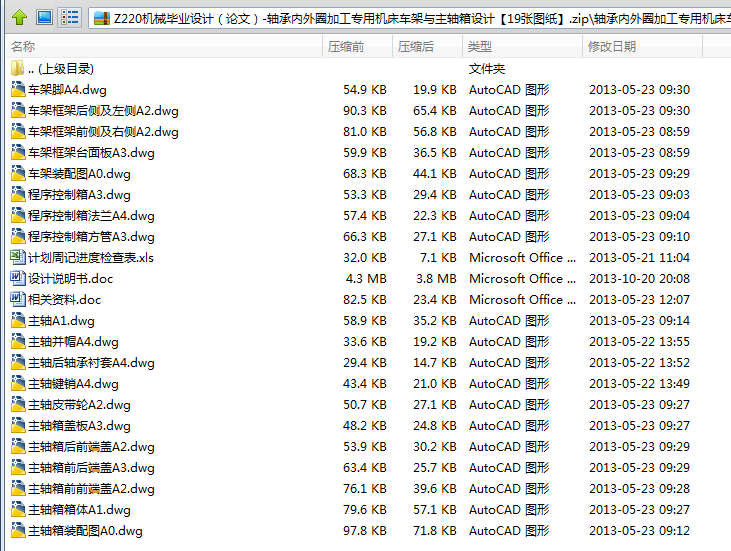This screenshot has height=551, width=731.
Task: Select the file name 主轴箱前前端盖A2.dwg
Action: [x=91, y=489]
